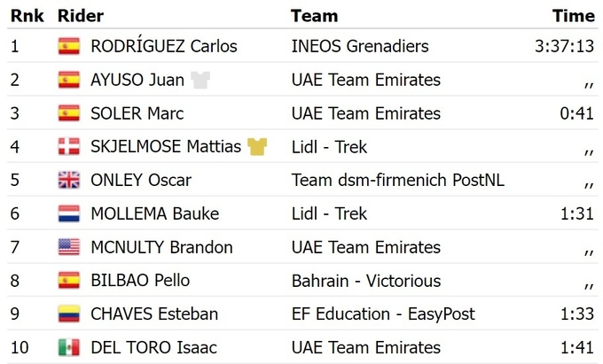Click the Danish flag next to Skjelmose
Image resolution: width=603 pixels, height=364 pixels.
click(x=68, y=147)
